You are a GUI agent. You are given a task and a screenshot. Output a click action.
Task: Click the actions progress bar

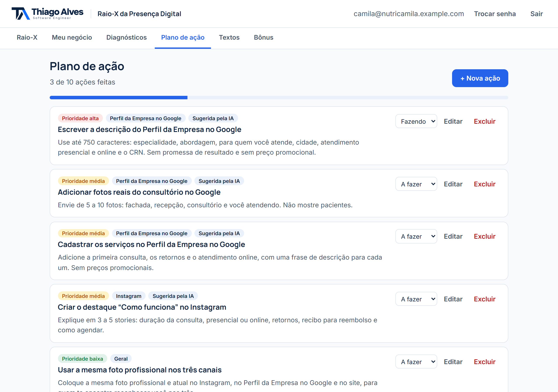pos(279,97)
